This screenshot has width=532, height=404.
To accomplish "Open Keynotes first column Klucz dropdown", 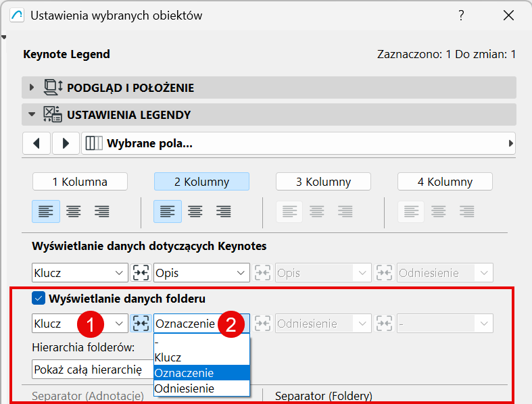I will pos(80,273).
